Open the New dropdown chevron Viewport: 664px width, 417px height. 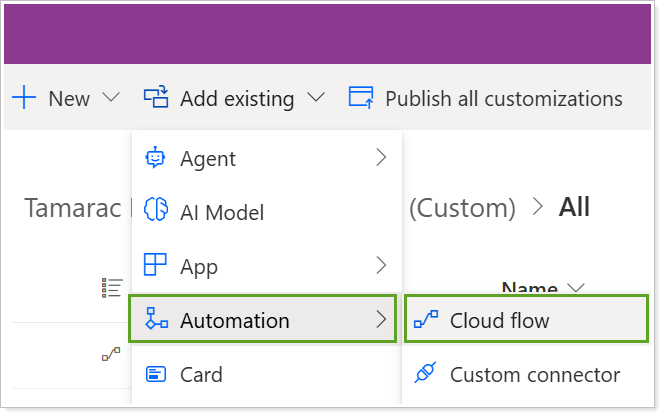(x=111, y=98)
